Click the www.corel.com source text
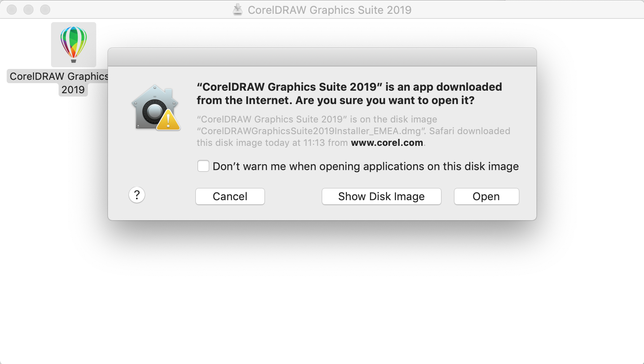Viewport: 644px width, 364px height. pos(387,143)
